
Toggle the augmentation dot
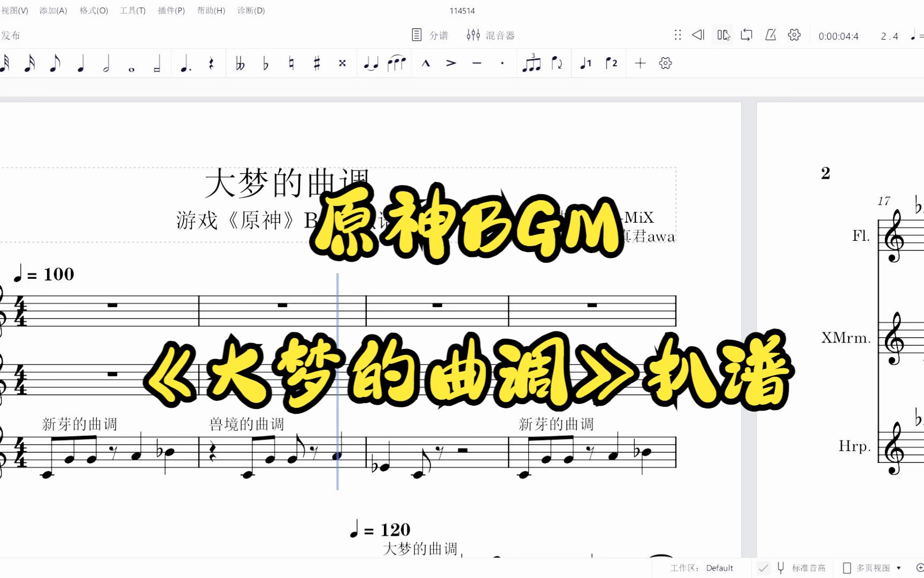click(186, 63)
